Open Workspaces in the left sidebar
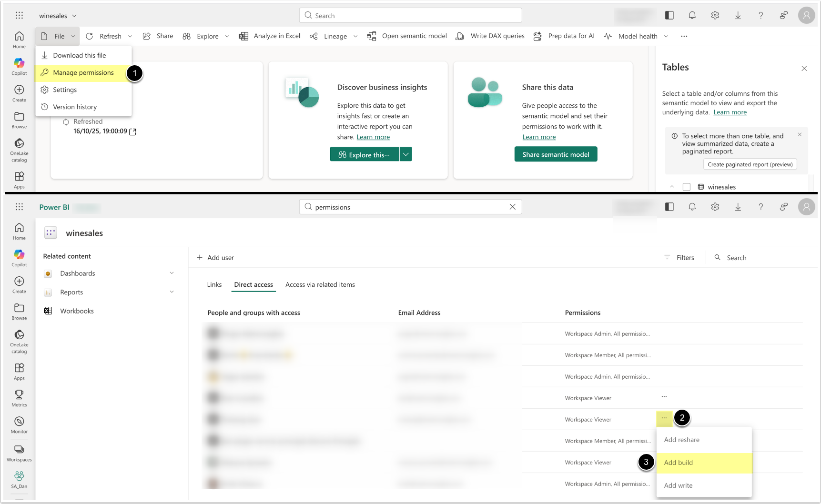This screenshot has width=821, height=504. [x=19, y=453]
